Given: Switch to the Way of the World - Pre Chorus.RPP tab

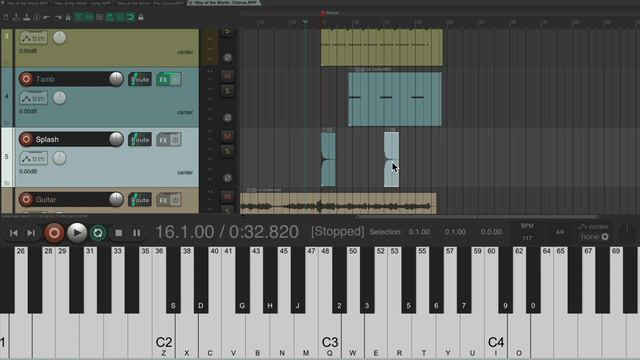Looking at the screenshot, I should click(x=150, y=3).
